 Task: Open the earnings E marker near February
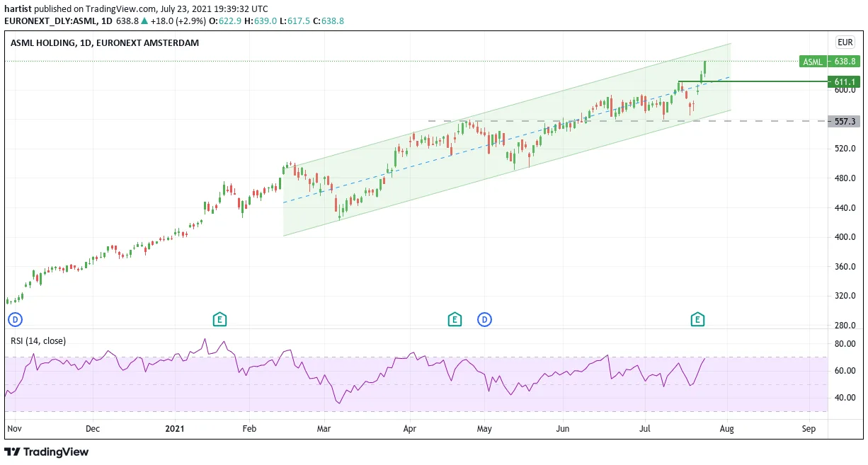[x=220, y=320]
